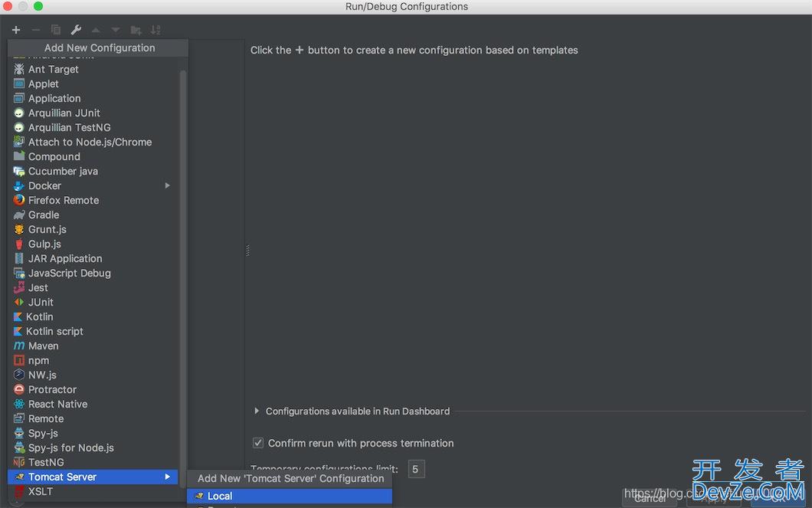Choose Application configuration type
Screen dimensions: 812x508
(93, 98)
